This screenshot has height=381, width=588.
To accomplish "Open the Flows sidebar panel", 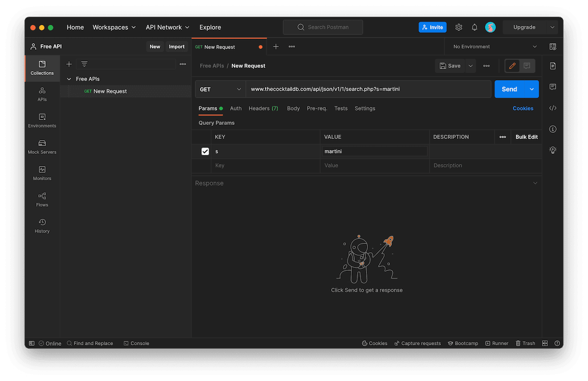I will tap(42, 200).
